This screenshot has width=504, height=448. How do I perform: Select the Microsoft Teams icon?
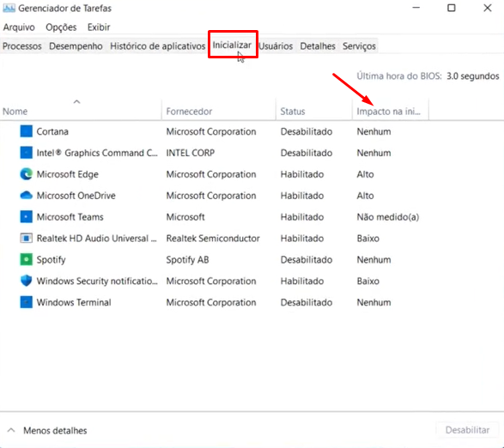(x=26, y=217)
